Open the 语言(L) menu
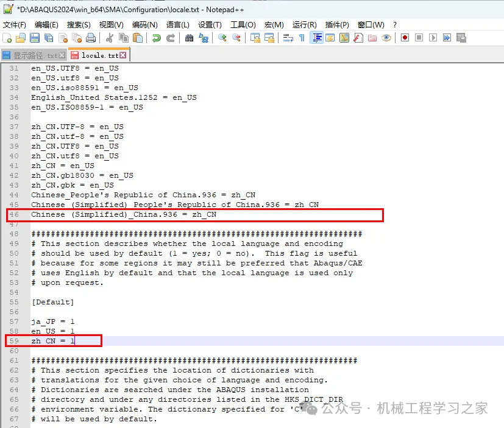This screenshot has height=428, width=504. pos(178,25)
